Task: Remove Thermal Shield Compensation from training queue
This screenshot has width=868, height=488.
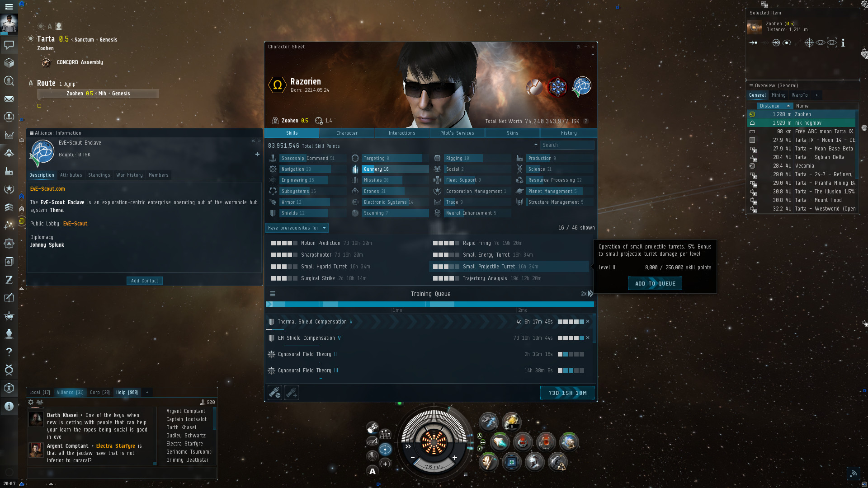Action: [588, 322]
